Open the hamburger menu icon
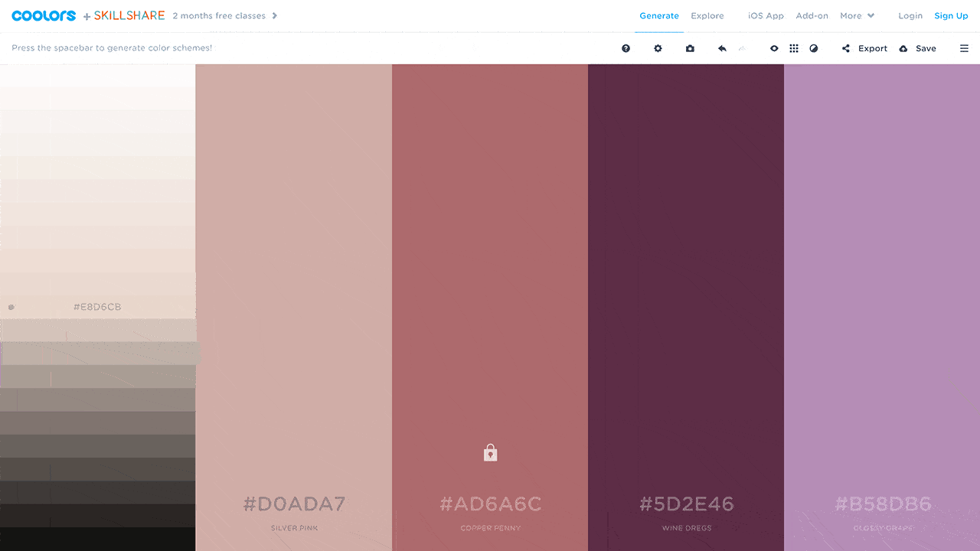Image resolution: width=980 pixels, height=551 pixels. click(x=964, y=48)
